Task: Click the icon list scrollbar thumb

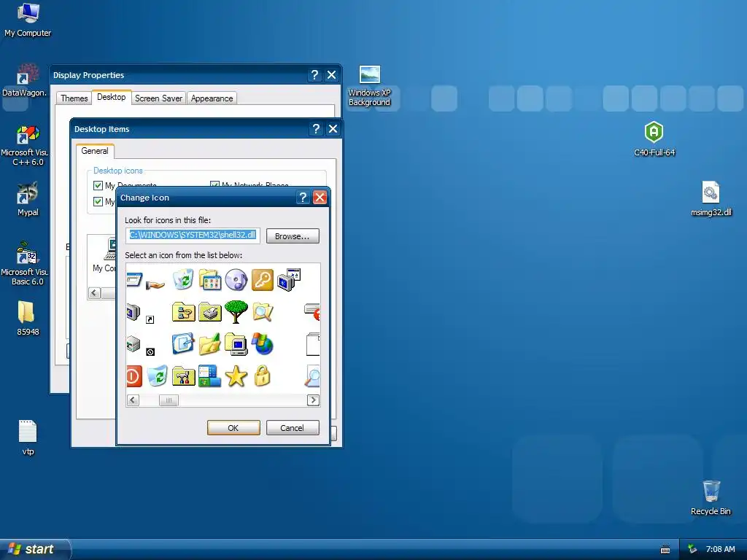Action: [x=169, y=400]
